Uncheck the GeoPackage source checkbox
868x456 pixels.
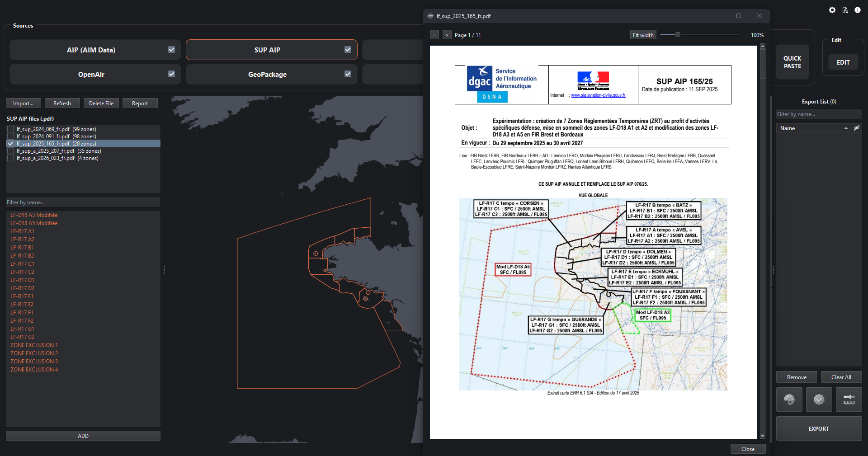tap(348, 74)
